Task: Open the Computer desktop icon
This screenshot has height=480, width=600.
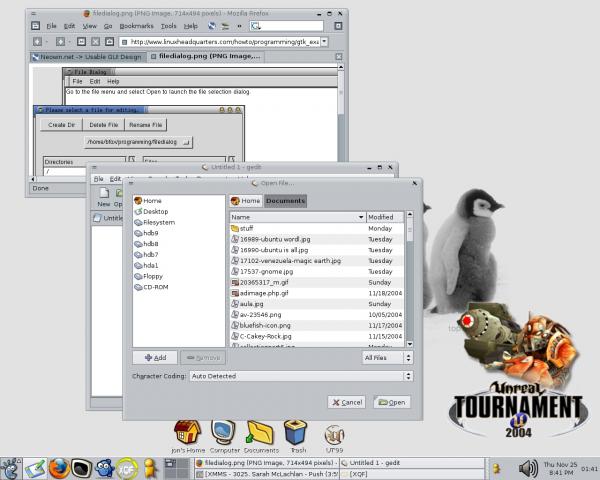Action: point(224,436)
